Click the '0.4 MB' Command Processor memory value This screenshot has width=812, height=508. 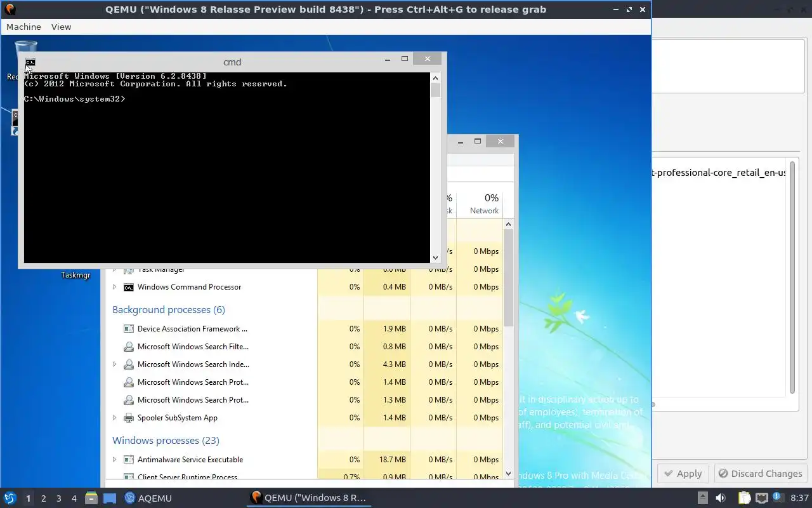395,287
